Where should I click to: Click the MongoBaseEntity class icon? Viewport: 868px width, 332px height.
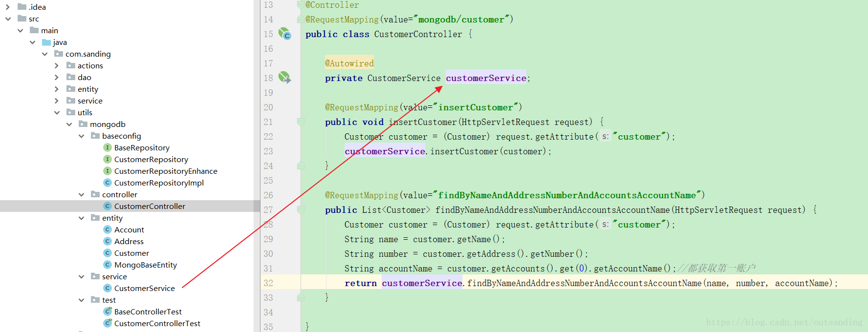(108, 265)
